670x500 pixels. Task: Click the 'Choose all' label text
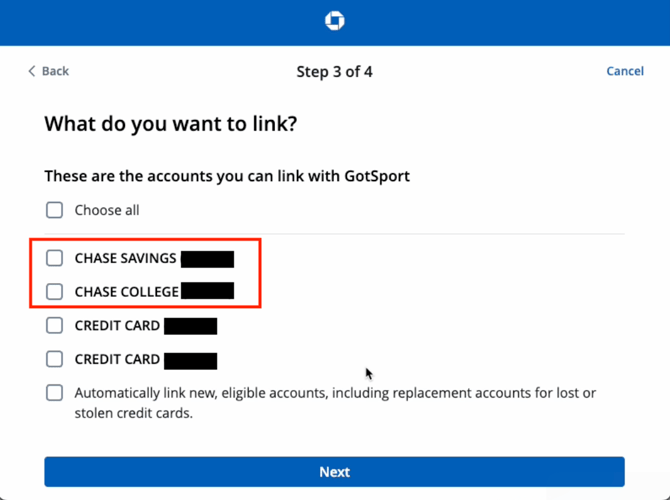coord(107,210)
